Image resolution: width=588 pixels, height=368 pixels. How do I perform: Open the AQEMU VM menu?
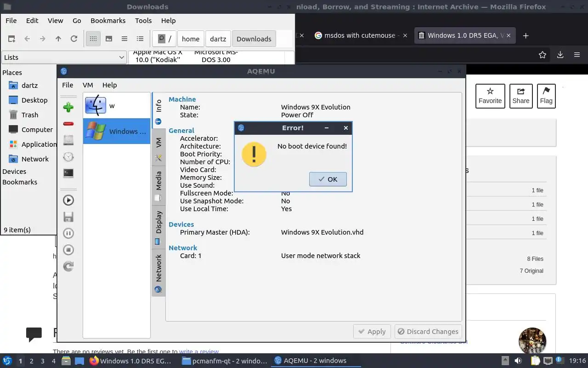[88, 85]
